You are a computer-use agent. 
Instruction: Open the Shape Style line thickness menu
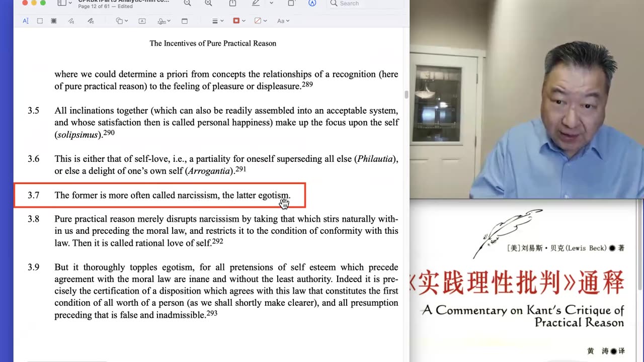(x=217, y=21)
